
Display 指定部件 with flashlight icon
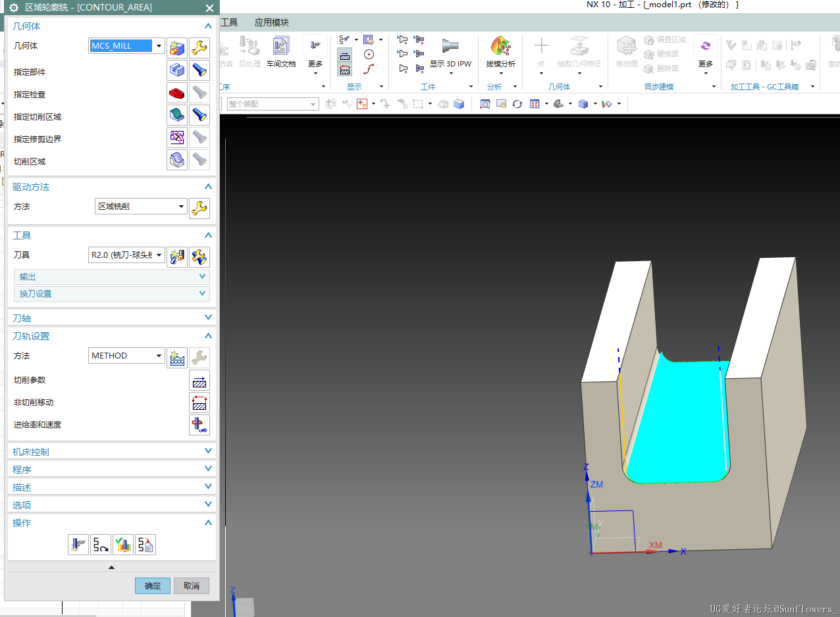[x=199, y=70]
